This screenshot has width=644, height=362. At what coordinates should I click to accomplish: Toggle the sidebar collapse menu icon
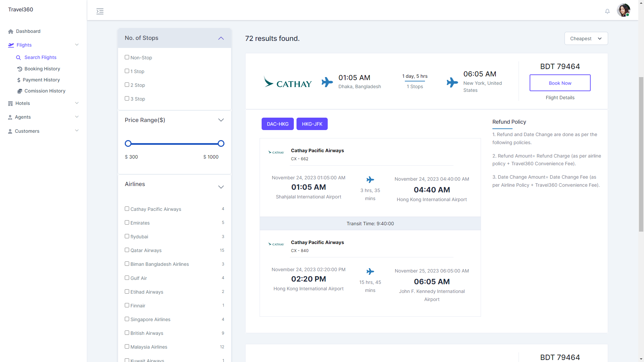[100, 11]
